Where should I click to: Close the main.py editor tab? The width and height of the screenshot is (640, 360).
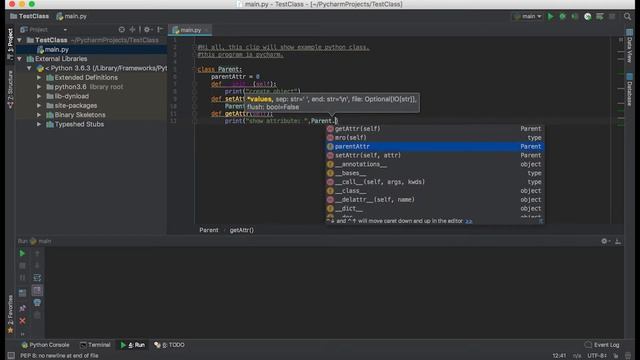tap(207, 30)
